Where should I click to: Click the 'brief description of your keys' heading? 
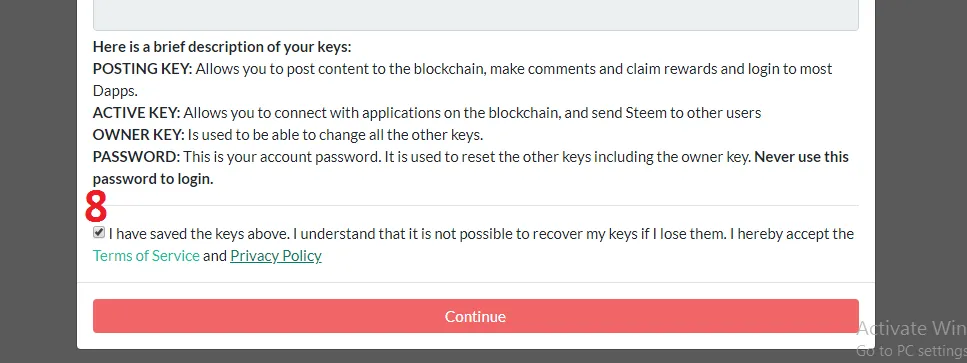click(x=222, y=47)
